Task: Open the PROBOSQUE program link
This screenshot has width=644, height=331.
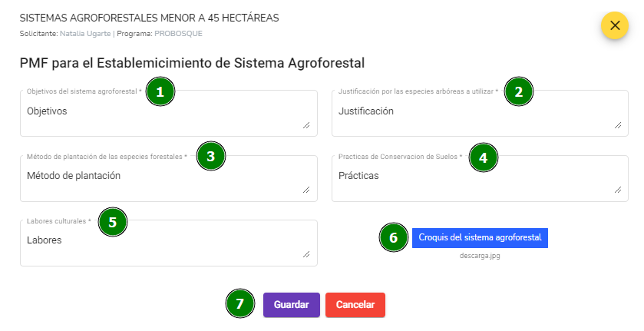Action: [x=178, y=34]
